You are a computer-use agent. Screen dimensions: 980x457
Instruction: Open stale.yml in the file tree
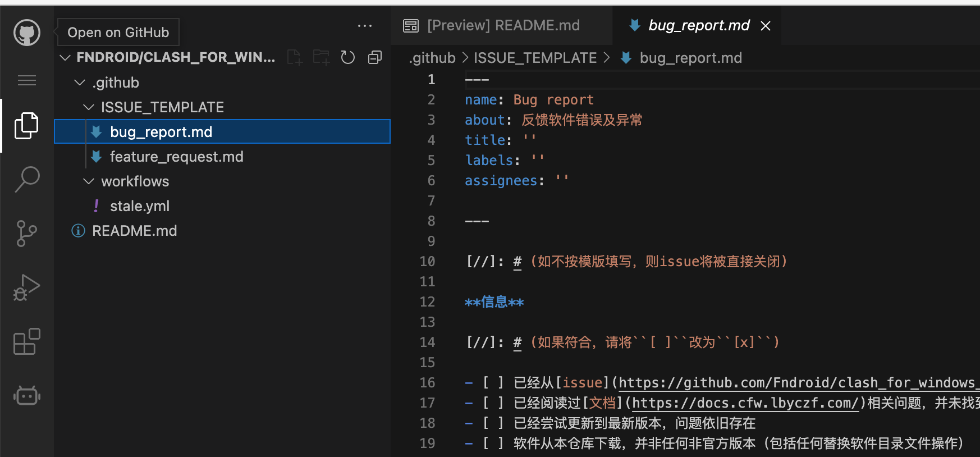[x=222, y=206]
